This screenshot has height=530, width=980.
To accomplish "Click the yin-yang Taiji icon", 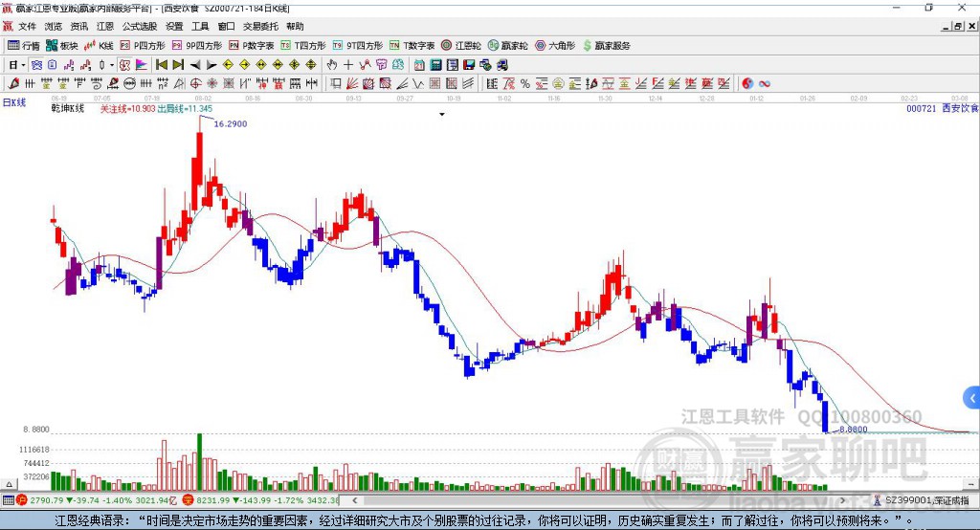I will pos(746,84).
